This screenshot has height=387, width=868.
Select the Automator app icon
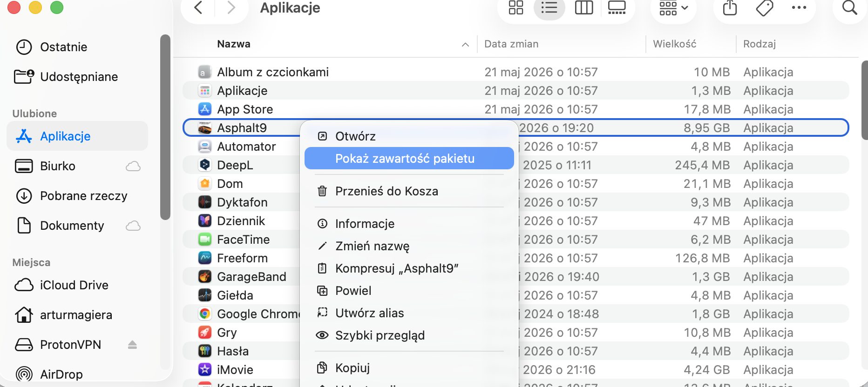[x=204, y=147]
